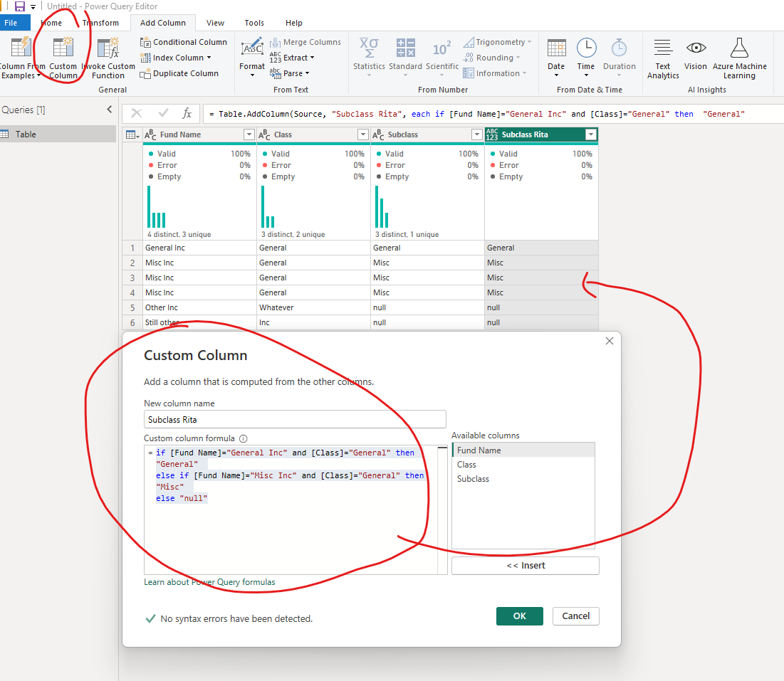The image size is (784, 681).
Task: Switch to the View tab
Action: click(x=216, y=23)
